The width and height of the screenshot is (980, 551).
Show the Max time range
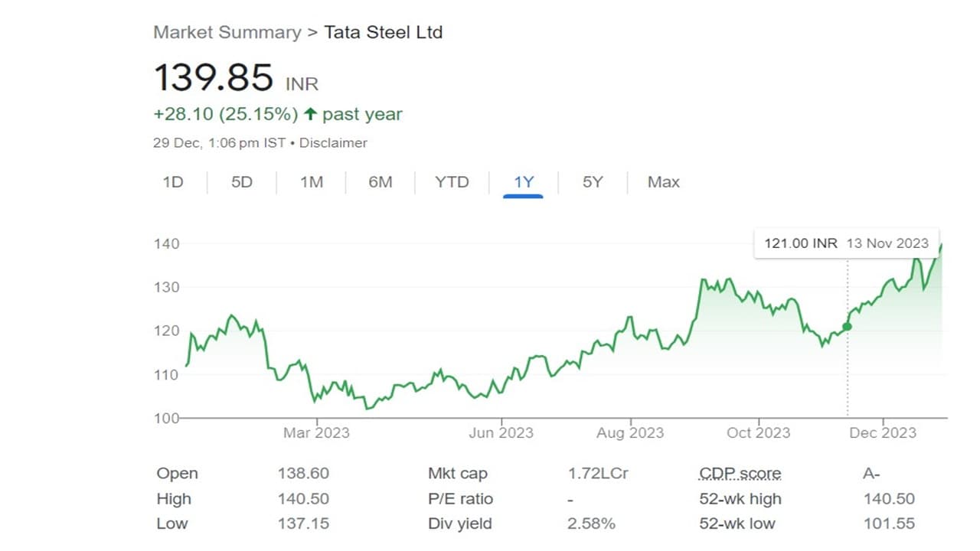663,182
